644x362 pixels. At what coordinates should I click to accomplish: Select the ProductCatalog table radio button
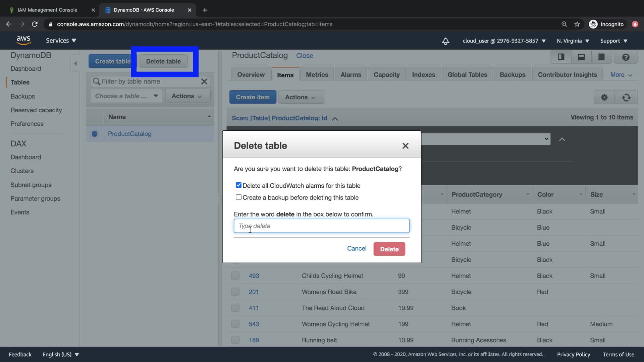click(x=95, y=134)
